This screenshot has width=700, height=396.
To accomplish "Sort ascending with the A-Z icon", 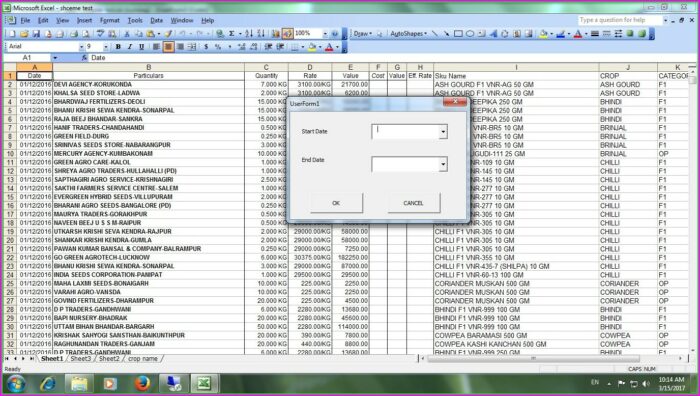I will tap(249, 33).
